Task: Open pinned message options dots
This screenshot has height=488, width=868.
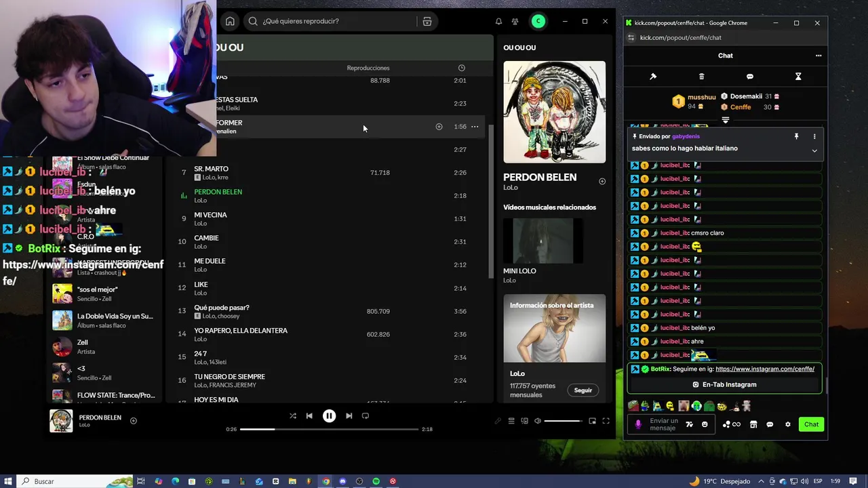Action: coord(814,136)
